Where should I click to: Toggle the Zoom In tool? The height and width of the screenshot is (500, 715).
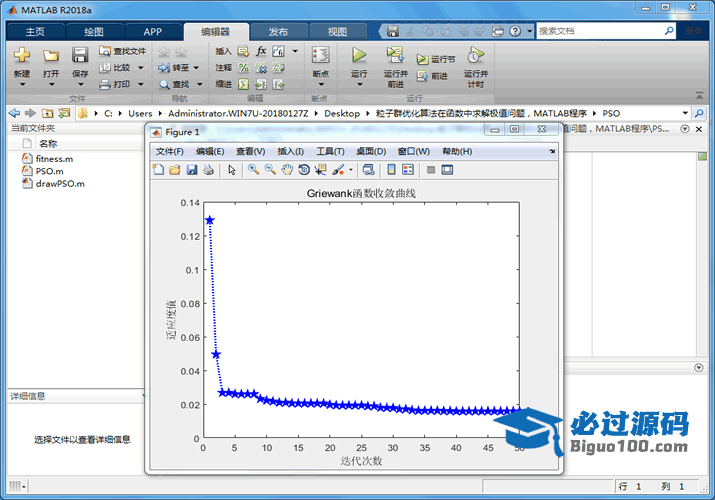[x=254, y=170]
